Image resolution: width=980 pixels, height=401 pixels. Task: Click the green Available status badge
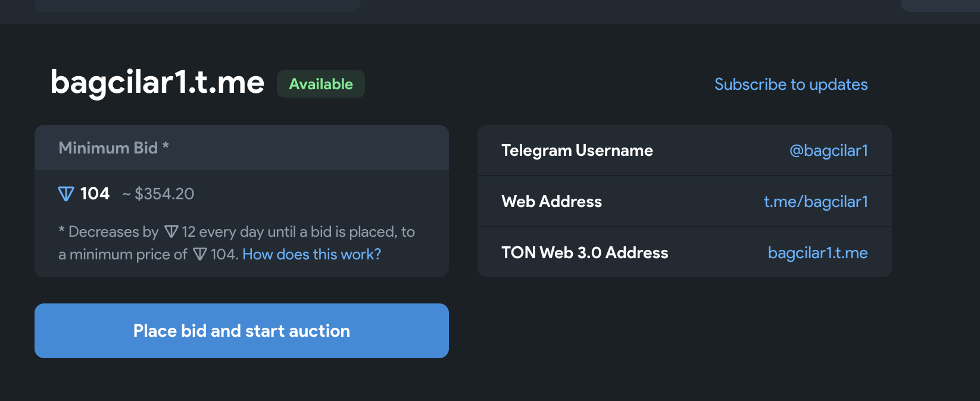321,84
